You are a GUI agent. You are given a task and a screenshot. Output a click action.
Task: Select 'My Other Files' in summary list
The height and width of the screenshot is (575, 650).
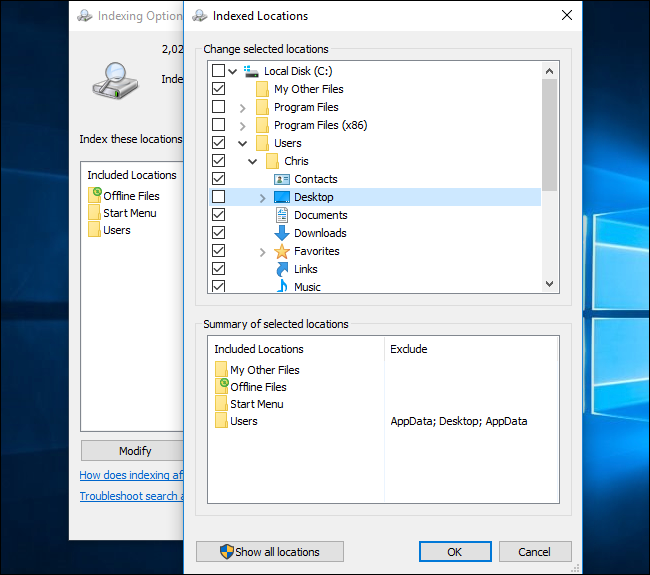264,370
